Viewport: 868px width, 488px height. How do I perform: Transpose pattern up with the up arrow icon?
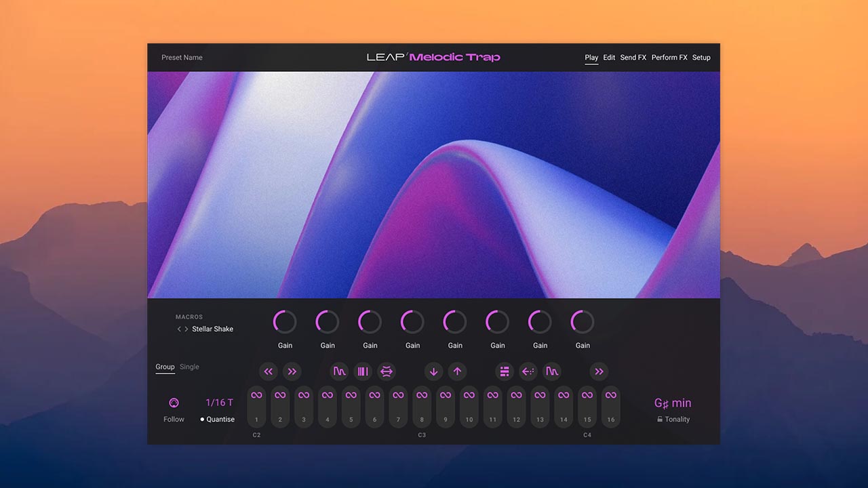pos(458,371)
